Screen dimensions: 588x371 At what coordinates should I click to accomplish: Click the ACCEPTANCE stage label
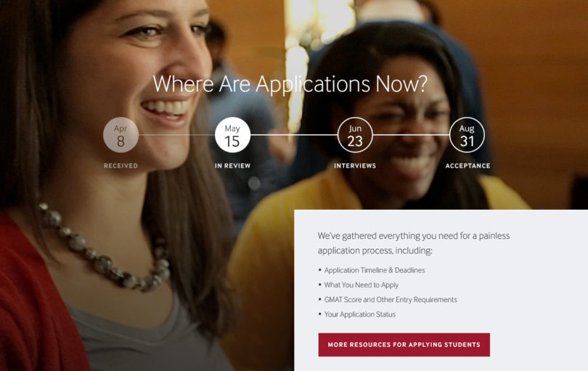(467, 166)
